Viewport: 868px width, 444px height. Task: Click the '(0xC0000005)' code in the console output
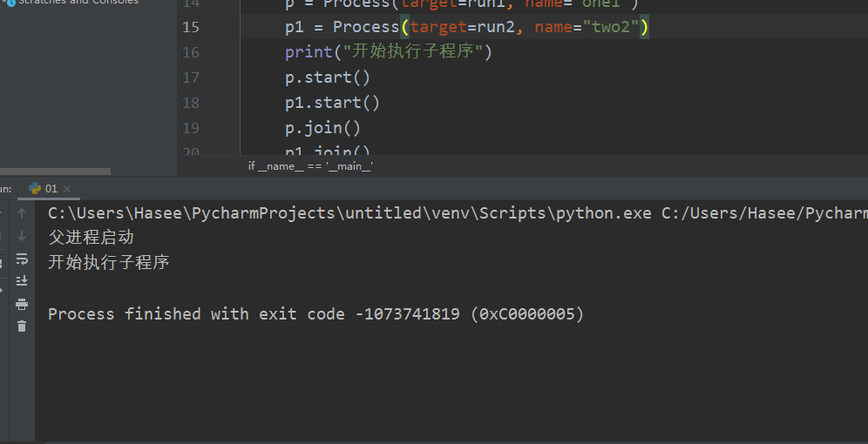[527, 314]
